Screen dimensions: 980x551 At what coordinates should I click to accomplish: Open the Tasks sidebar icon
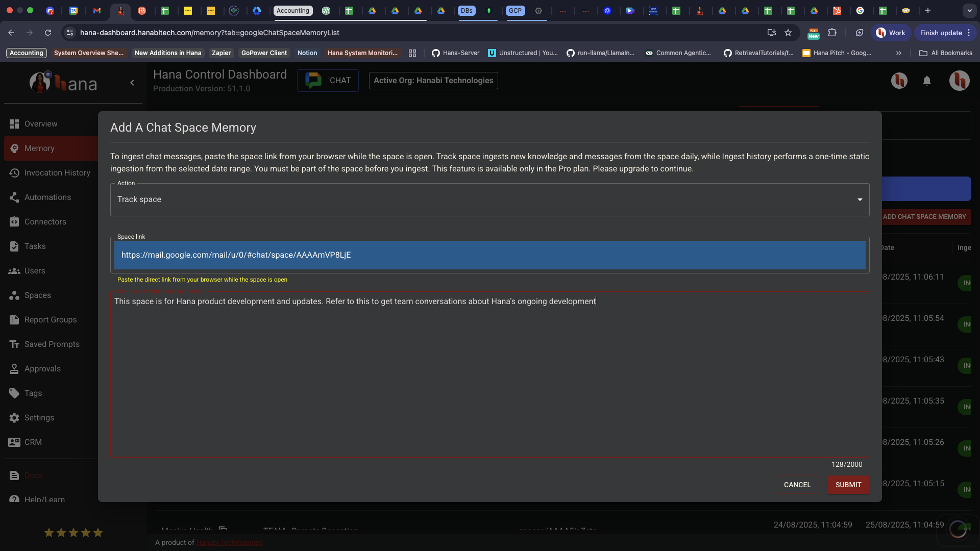click(14, 246)
